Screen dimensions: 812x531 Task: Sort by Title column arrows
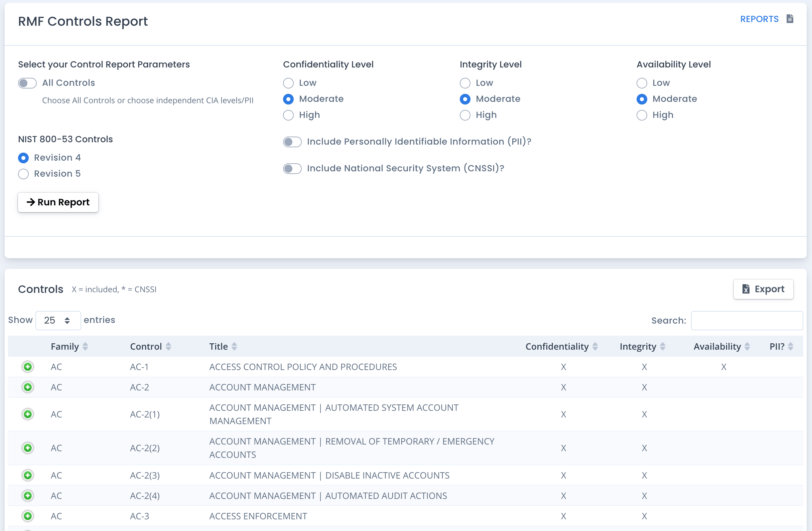[234, 347]
